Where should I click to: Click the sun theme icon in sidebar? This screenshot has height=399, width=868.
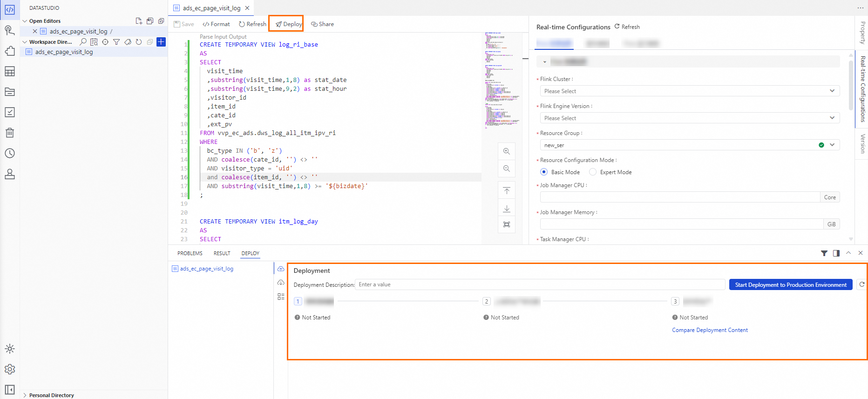[10, 349]
